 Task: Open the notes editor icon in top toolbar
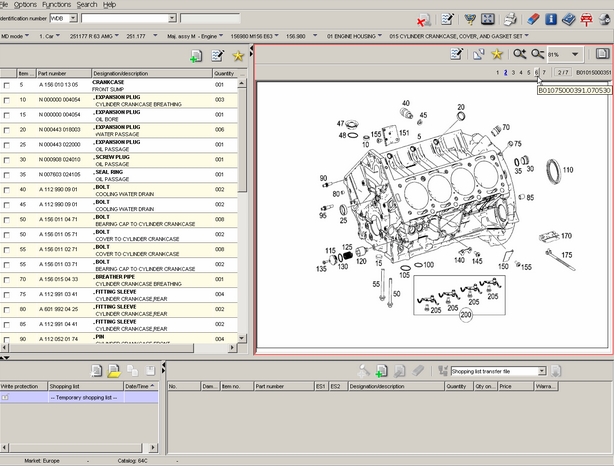tap(447, 19)
